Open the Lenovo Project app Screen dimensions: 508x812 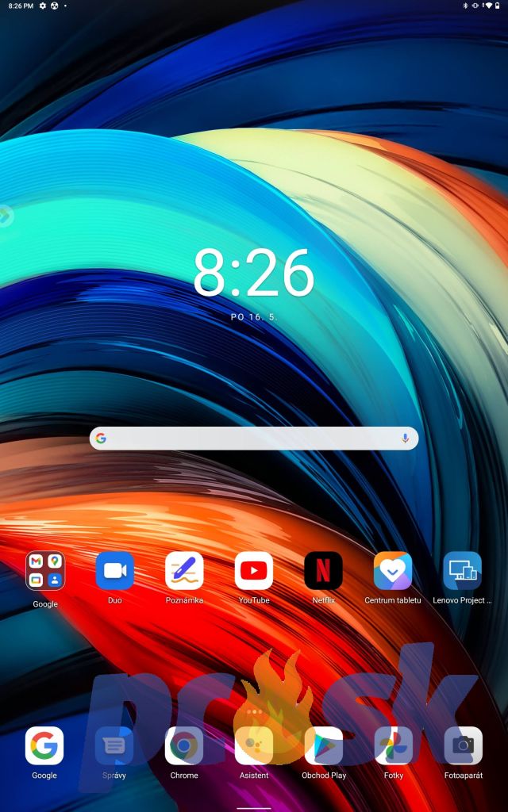point(462,571)
